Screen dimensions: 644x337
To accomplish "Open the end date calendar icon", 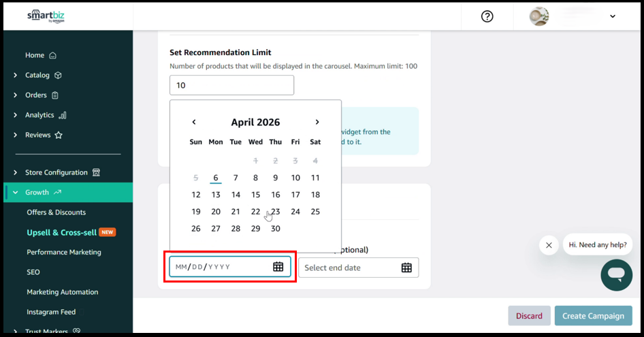I will coord(406,268).
